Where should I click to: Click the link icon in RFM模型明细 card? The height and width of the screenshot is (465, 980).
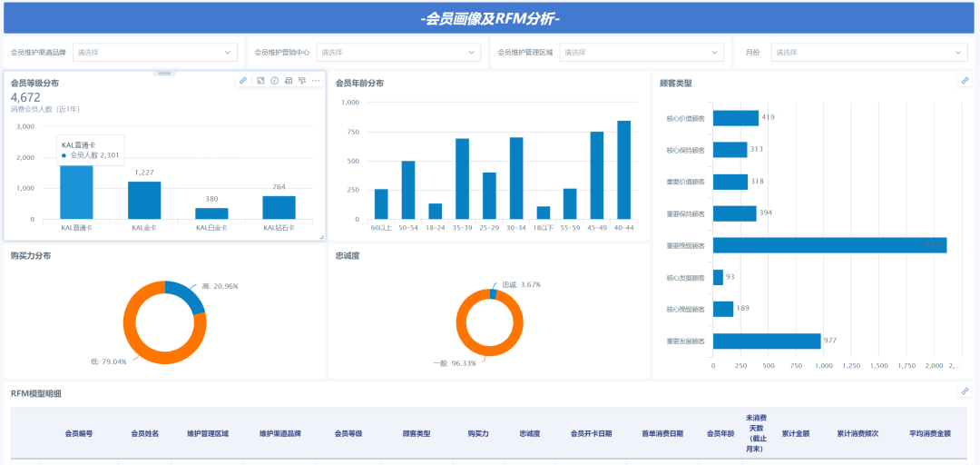click(x=965, y=391)
